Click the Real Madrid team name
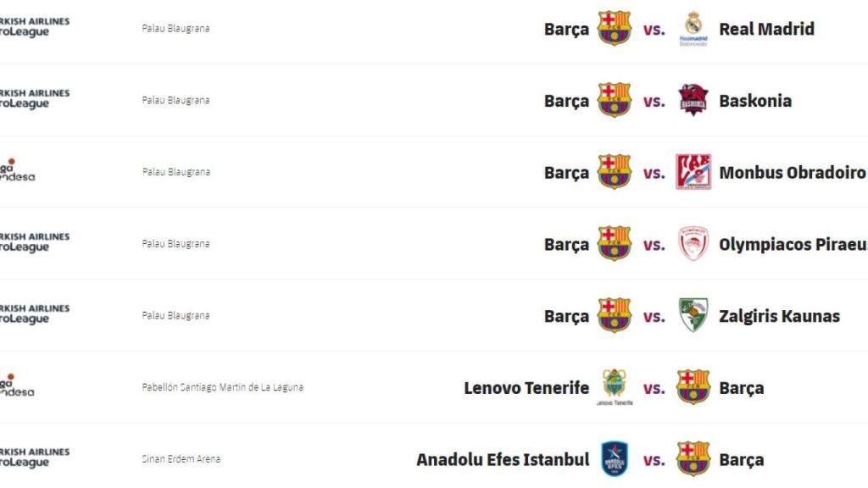 point(766,28)
